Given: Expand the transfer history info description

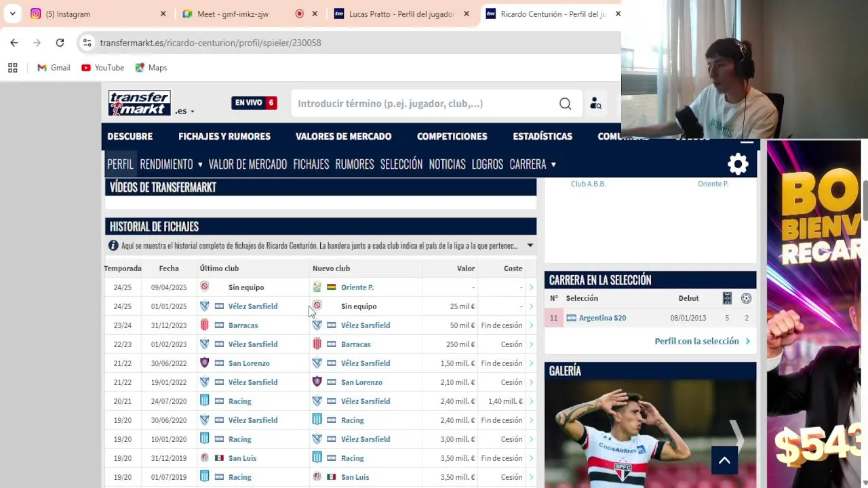Looking at the screenshot, I should tap(530, 245).
